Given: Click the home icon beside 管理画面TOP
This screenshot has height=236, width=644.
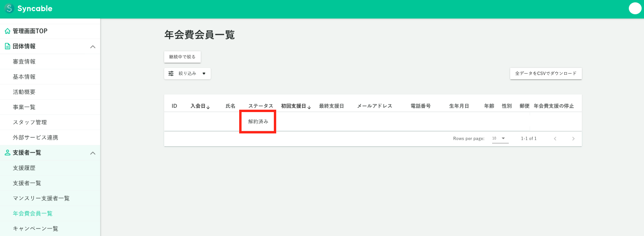Looking at the screenshot, I should tap(7, 31).
